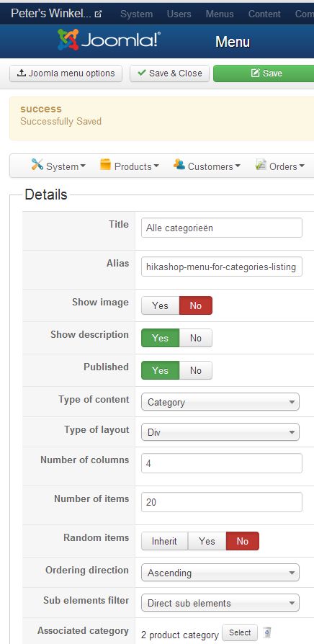Click the external link icon beside Peter's Winkel
This screenshot has height=644, width=314.
(x=98, y=14)
